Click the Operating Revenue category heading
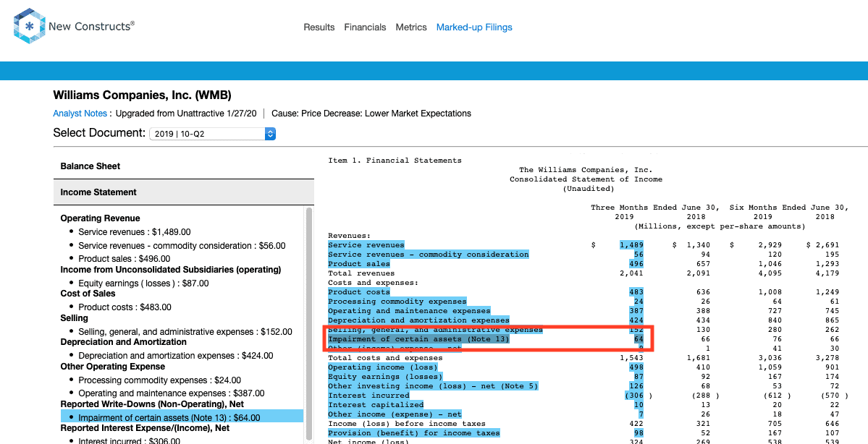Viewport: 868px width, 444px height. pos(100,218)
